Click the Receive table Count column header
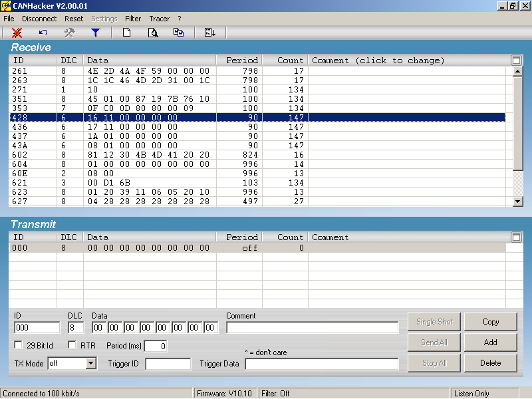This screenshot has height=399, width=532. [x=285, y=61]
